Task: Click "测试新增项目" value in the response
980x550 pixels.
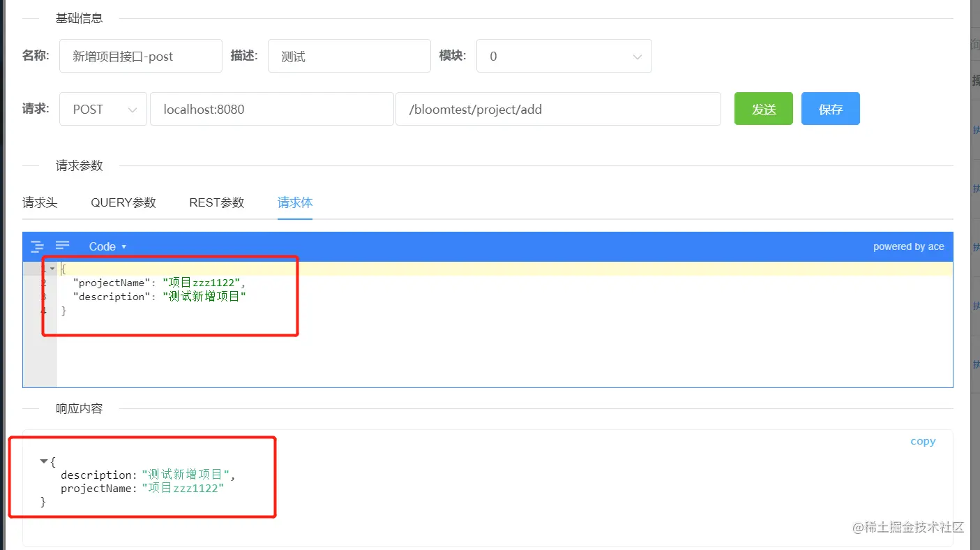Action: 186,475
